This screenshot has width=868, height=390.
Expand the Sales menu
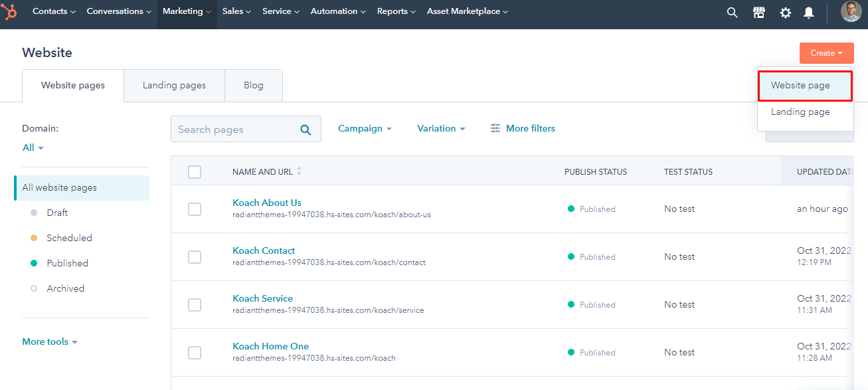(x=236, y=11)
